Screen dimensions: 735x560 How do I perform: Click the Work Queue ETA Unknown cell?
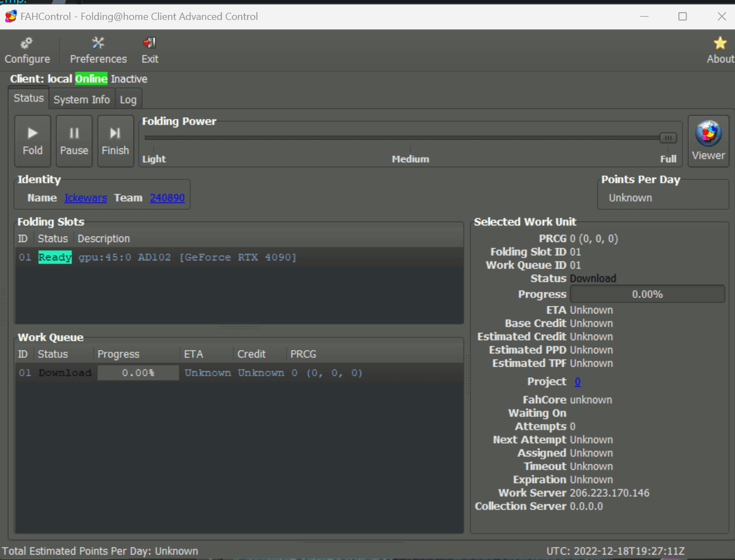tap(208, 373)
